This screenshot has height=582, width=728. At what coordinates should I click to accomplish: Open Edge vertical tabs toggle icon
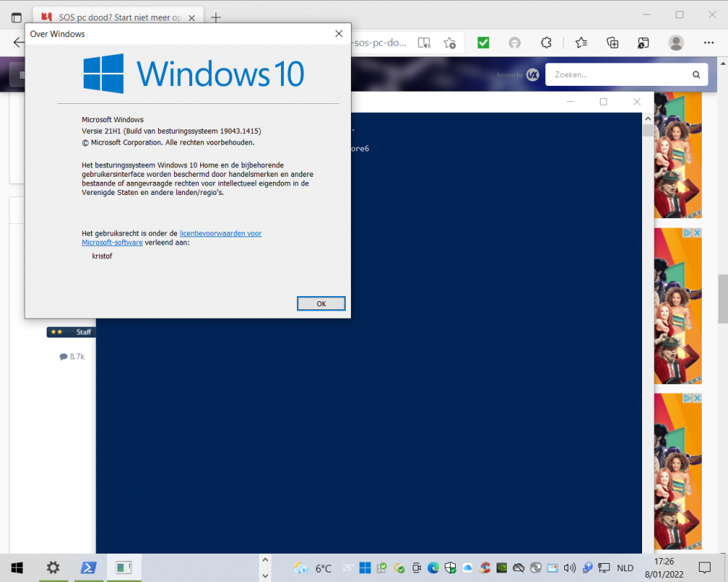tap(16, 17)
